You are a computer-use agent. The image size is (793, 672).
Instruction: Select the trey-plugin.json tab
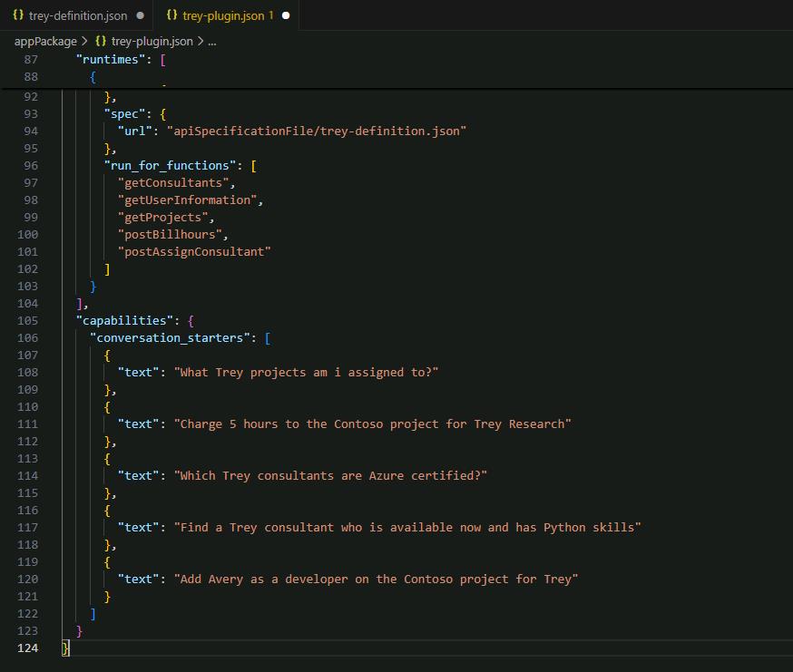(227, 15)
